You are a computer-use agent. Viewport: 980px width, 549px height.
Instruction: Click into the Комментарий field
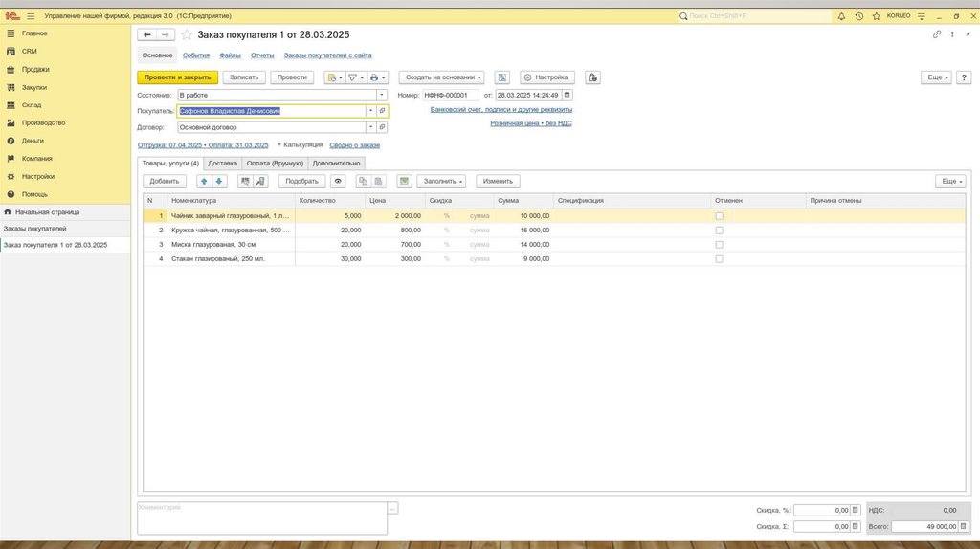click(262, 518)
